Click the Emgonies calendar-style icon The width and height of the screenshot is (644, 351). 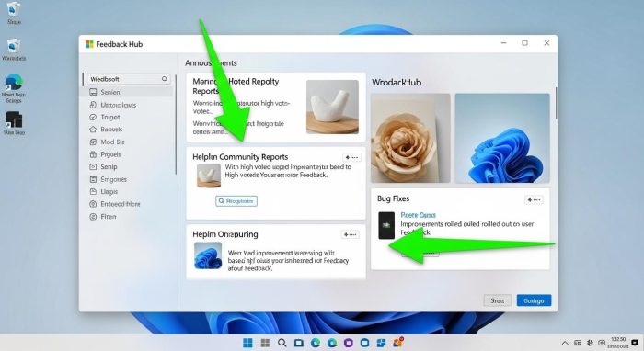[93, 179]
